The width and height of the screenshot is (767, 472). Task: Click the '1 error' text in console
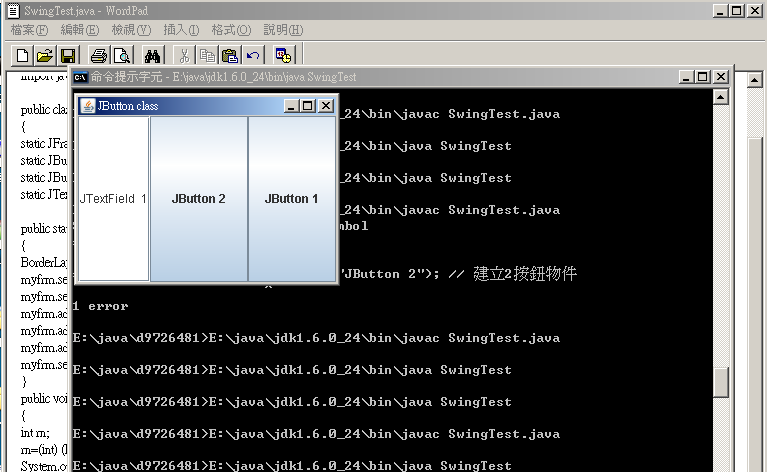point(100,306)
